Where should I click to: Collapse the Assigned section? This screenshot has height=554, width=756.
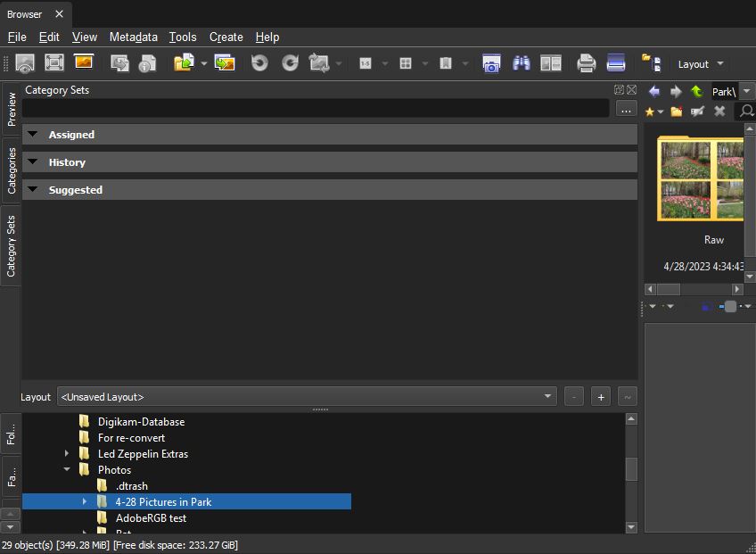pyautogui.click(x=33, y=135)
